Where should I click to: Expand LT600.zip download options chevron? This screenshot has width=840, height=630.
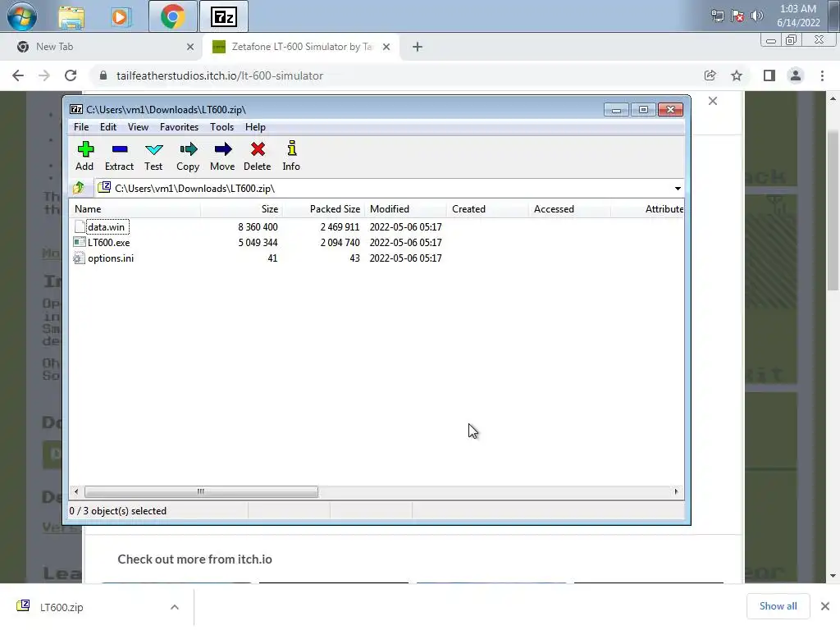click(175, 607)
